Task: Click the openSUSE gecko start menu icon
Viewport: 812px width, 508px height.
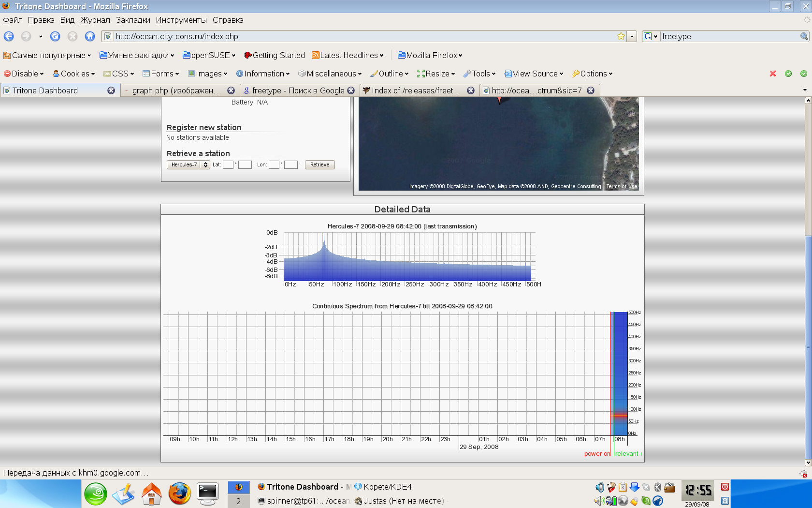Action: point(96,494)
